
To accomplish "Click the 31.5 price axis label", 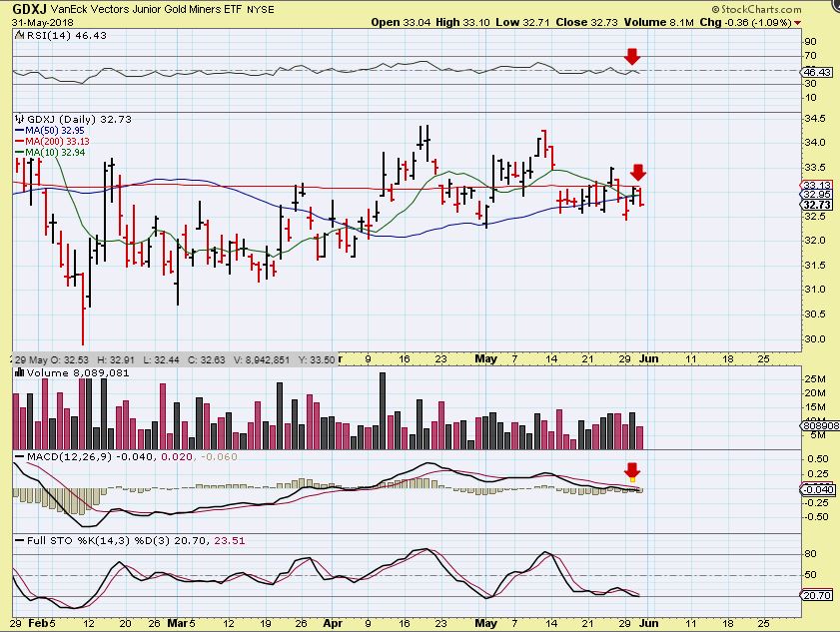I will point(814,266).
